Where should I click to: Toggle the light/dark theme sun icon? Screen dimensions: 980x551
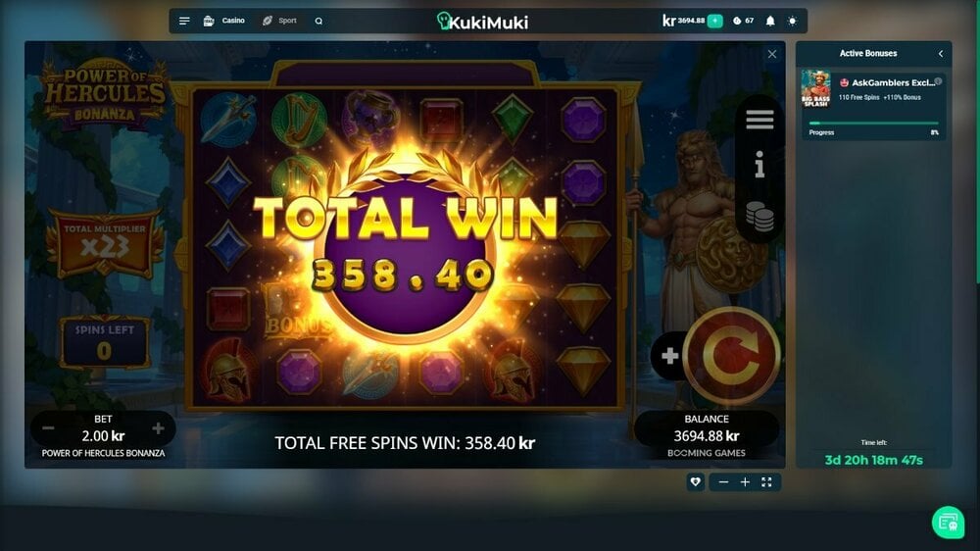(x=793, y=21)
